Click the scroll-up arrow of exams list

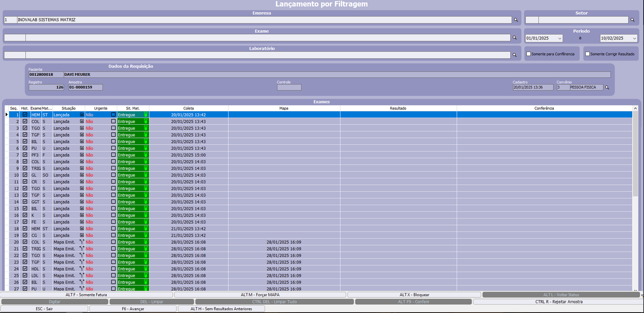[635, 108]
